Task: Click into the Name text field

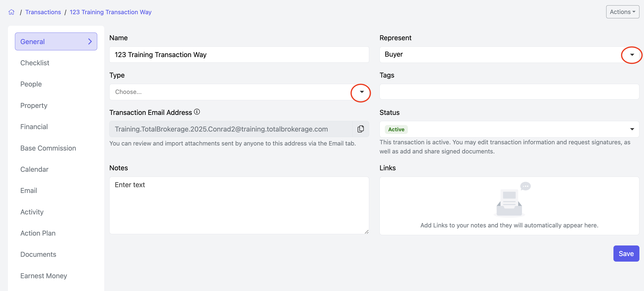Action: [239, 55]
